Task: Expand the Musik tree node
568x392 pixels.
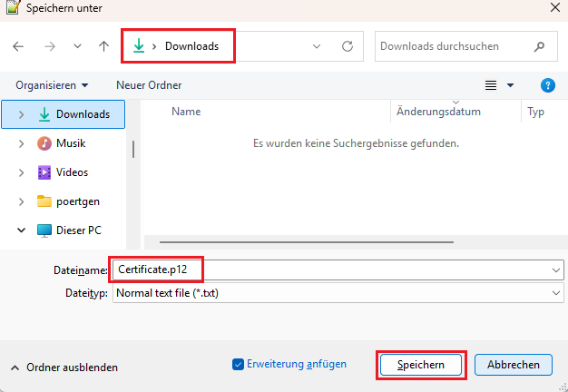Action: [22, 143]
